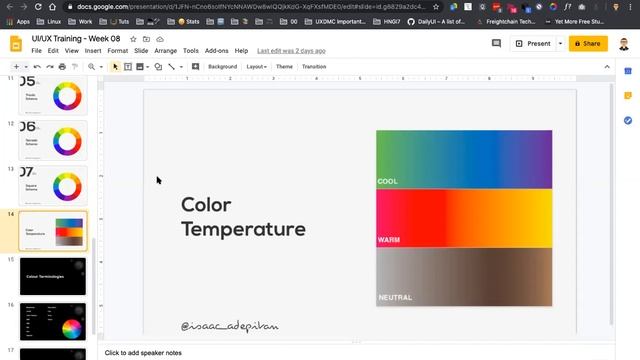Open the DailyUI bookmark
The image size is (640, 360).
point(436,21)
